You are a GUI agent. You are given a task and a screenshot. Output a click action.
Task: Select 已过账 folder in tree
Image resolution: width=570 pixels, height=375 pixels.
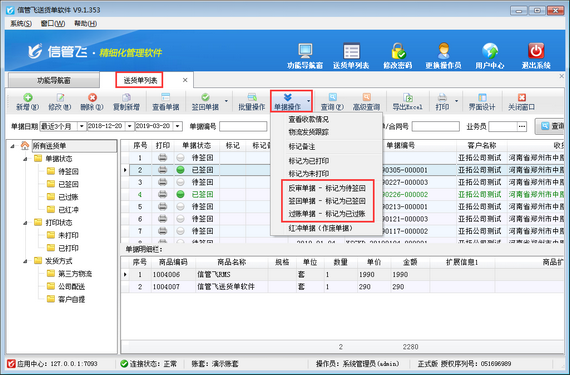(63, 197)
